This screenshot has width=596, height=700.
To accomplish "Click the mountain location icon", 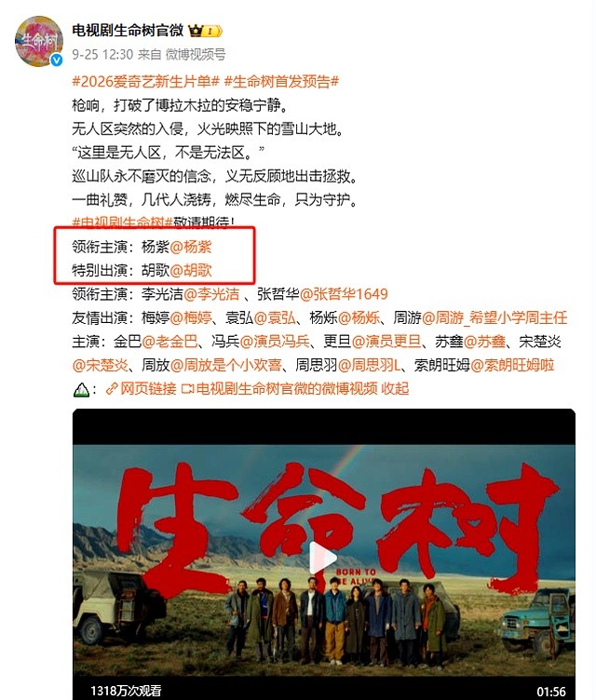I will pos(81,390).
